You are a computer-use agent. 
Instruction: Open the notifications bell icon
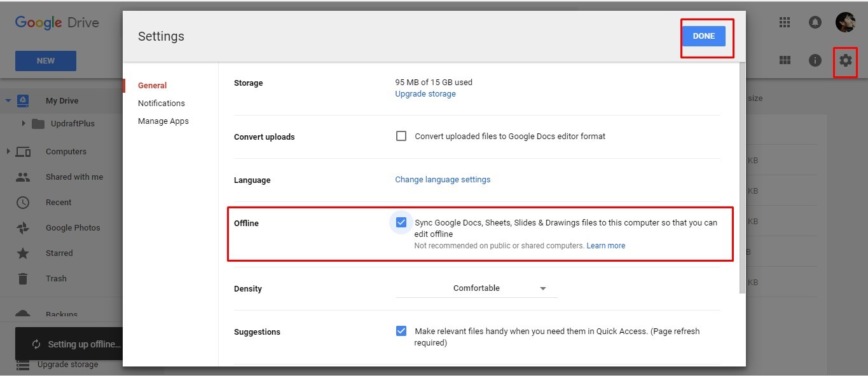815,22
